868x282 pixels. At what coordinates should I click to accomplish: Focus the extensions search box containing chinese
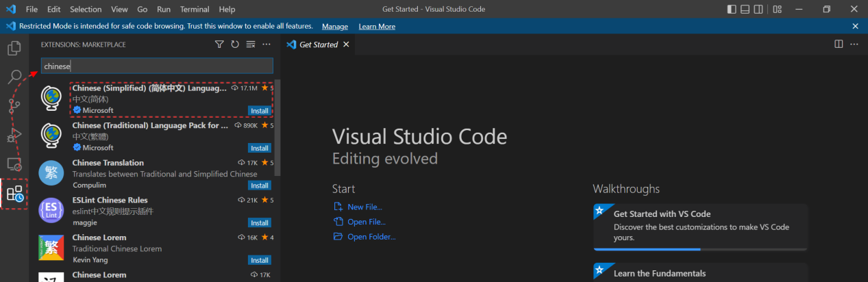pyautogui.click(x=157, y=66)
